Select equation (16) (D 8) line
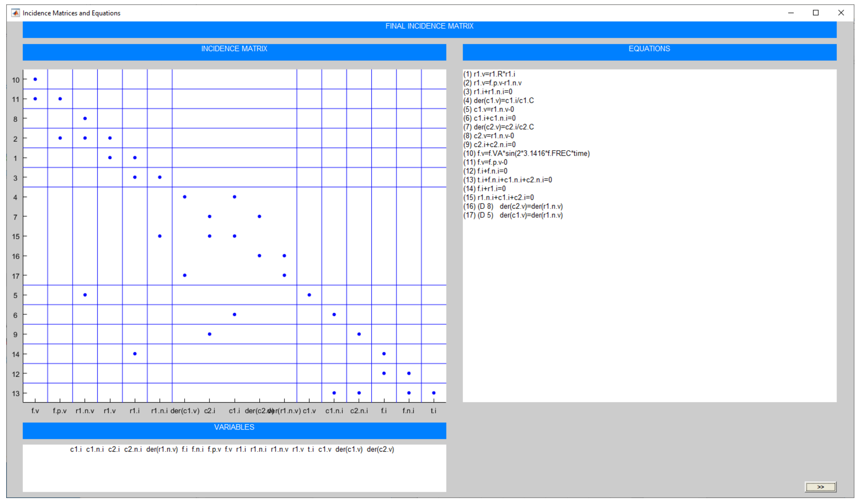 coord(513,206)
